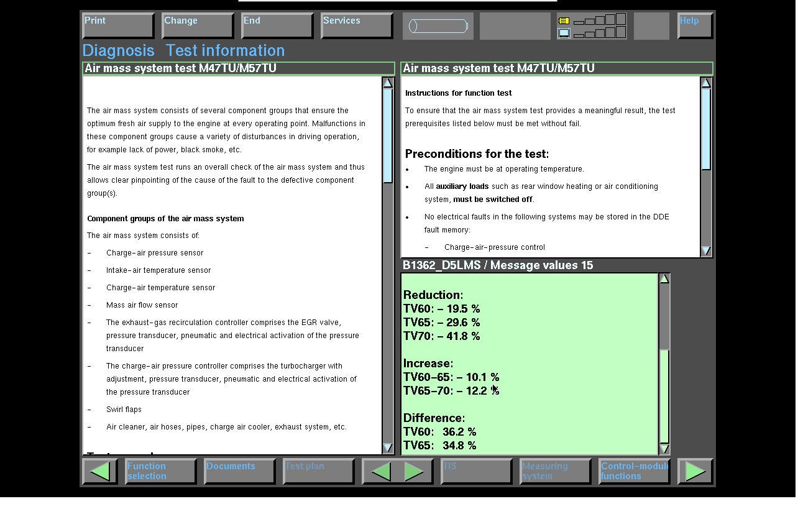Click 'Charge-air-pressure control' sub-item

click(x=495, y=247)
